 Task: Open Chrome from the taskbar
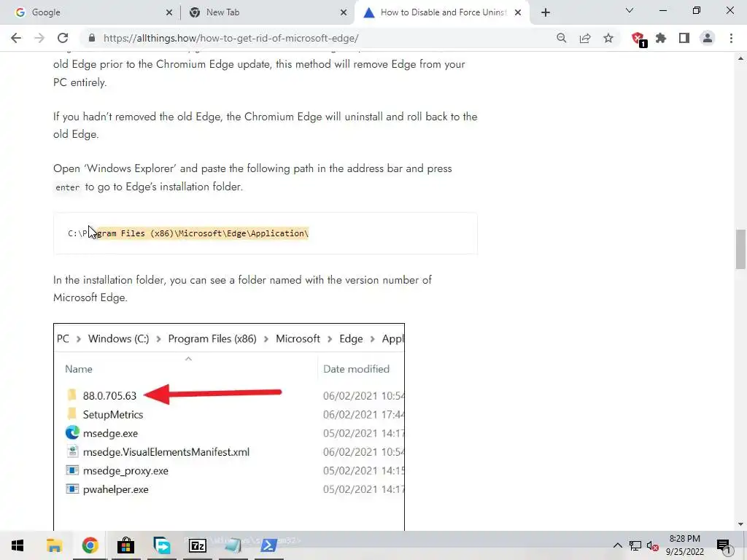click(90, 545)
